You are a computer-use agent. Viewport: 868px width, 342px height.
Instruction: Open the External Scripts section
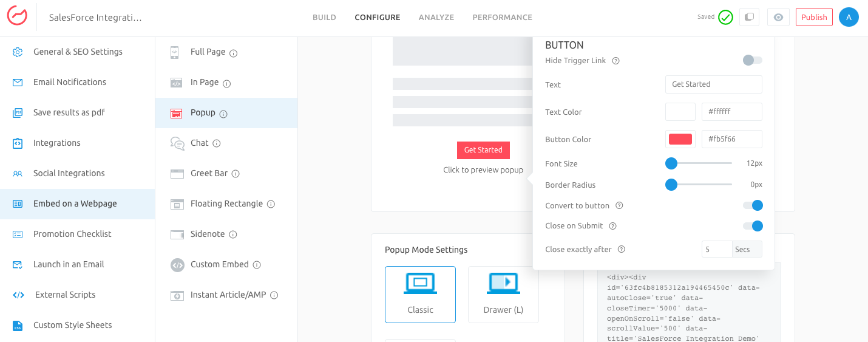pos(78,295)
